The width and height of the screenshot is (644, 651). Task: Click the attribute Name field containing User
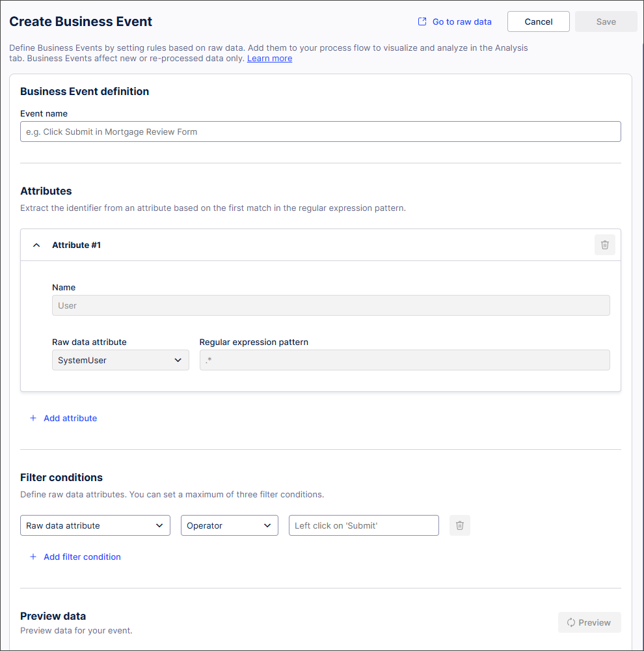(x=330, y=305)
